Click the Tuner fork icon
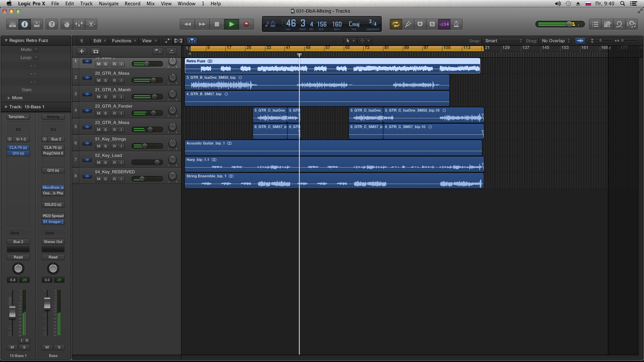644x362 pixels. [x=408, y=24]
